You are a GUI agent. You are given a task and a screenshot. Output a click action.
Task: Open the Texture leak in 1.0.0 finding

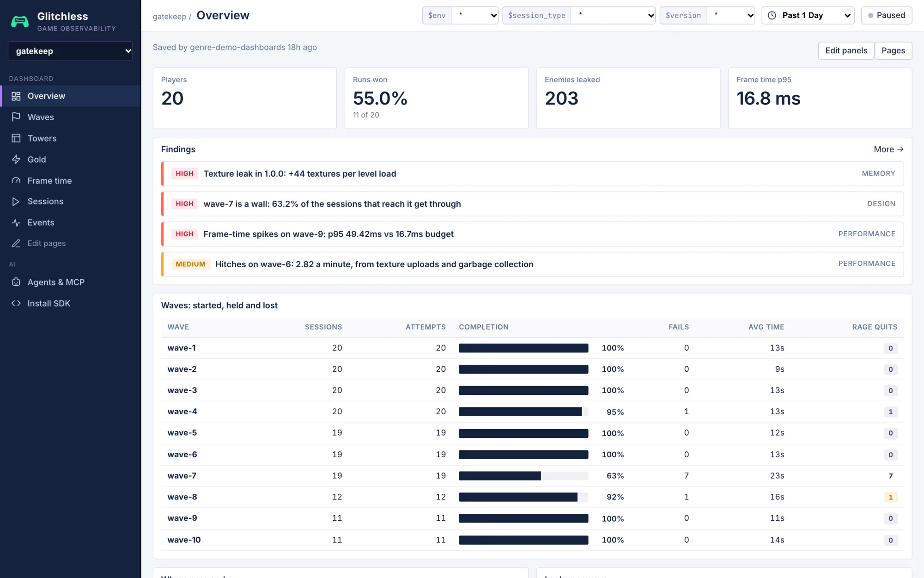click(532, 174)
